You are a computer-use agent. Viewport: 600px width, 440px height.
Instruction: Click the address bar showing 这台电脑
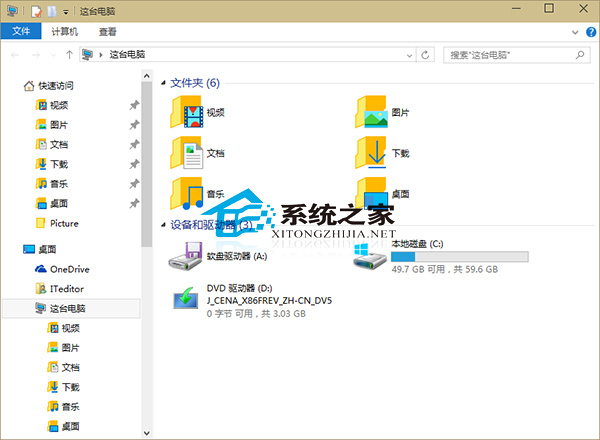(x=247, y=55)
